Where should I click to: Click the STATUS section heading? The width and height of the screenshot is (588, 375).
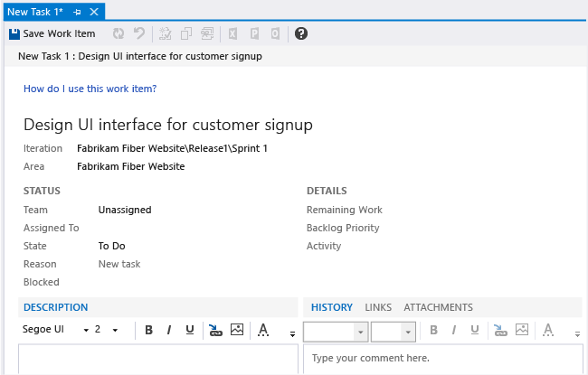tap(42, 191)
